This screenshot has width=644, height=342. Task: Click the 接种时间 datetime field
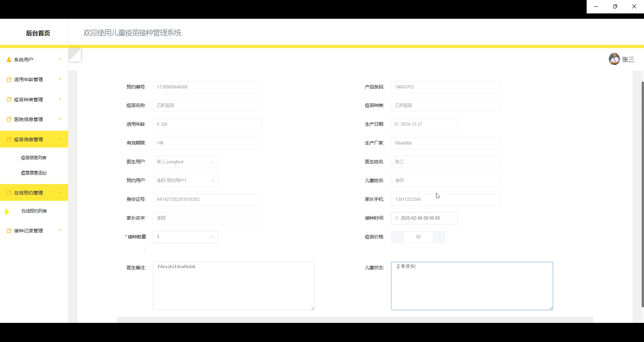[x=424, y=218]
